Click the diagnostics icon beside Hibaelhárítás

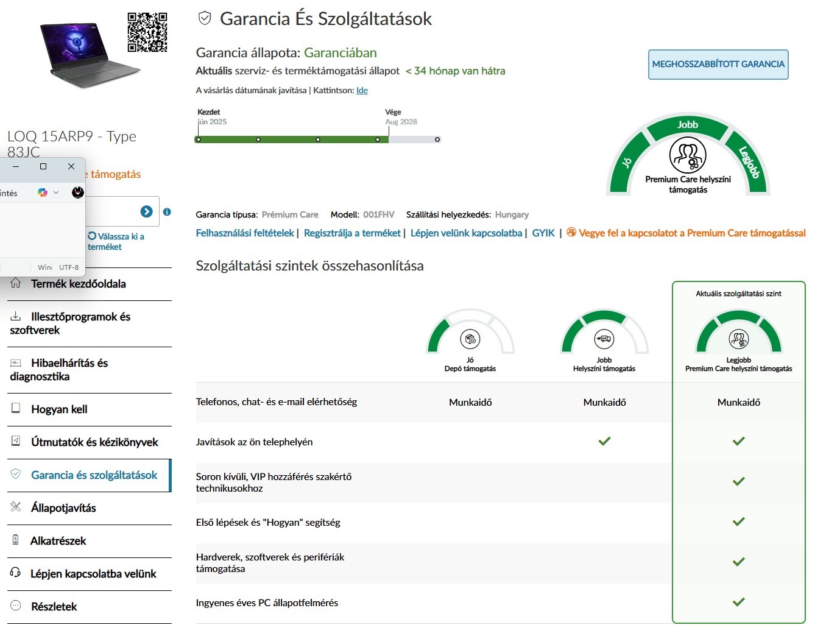coord(16,362)
